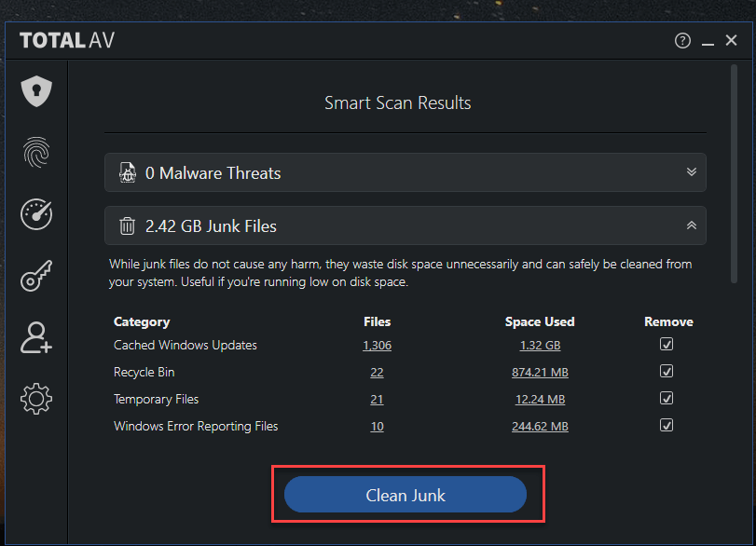Viewport: 756px width, 546px height.
Task: Click the Cached Windows Updates category text
Action: click(x=186, y=345)
